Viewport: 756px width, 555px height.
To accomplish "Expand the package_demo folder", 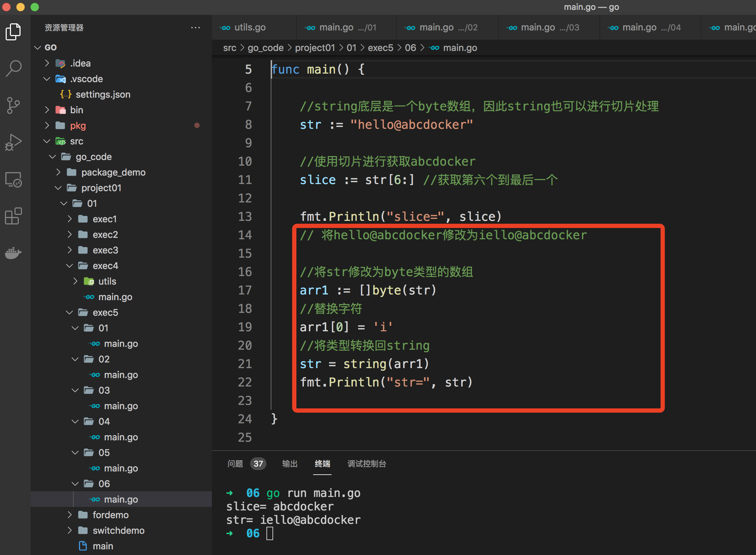I will tap(113, 172).
